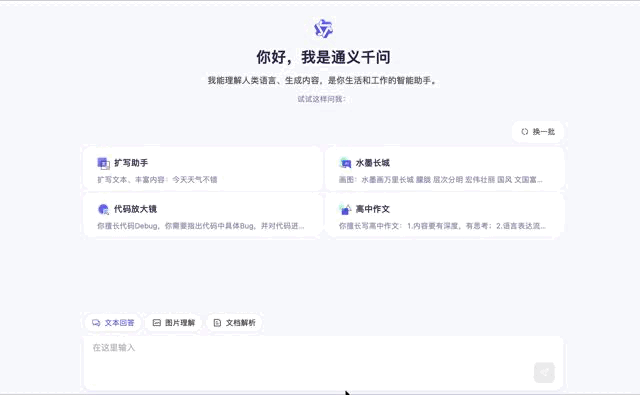
Task: Click the 扩写助手 card icon
Action: coord(104,163)
